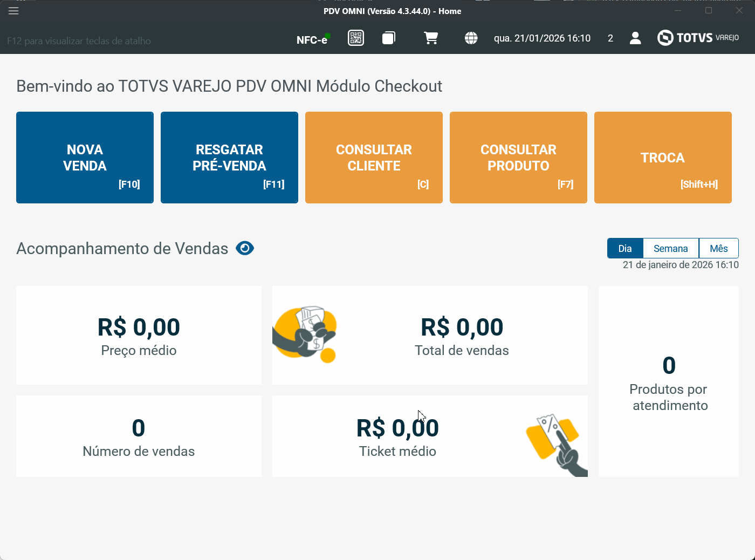Toggle sales visibility eye icon
The height and width of the screenshot is (560, 755).
coord(245,248)
